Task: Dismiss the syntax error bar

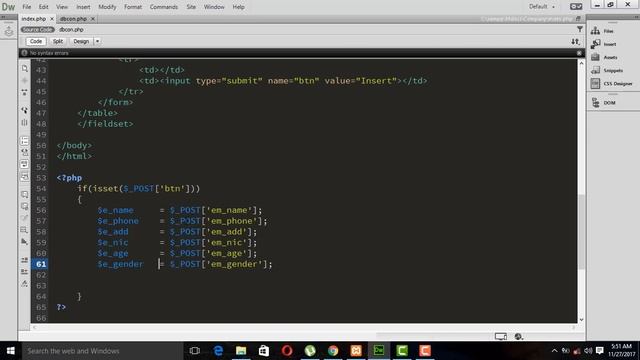Action: click(x=579, y=53)
